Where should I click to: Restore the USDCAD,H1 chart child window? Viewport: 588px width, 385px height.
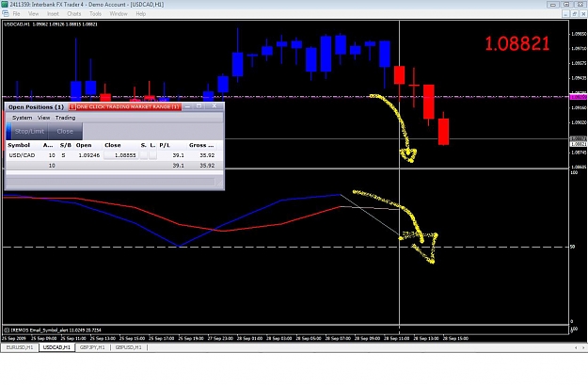pos(575,14)
